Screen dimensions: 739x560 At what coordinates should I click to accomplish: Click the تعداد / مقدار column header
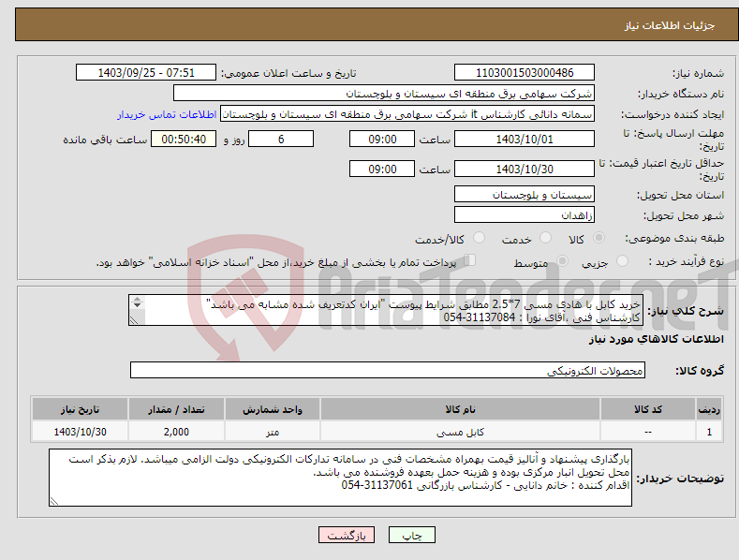click(176, 409)
